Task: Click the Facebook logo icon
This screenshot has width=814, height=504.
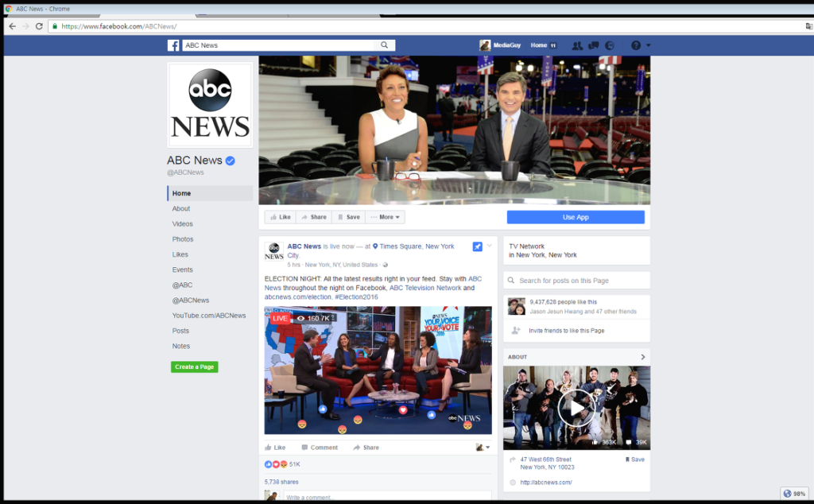Action: tap(173, 45)
